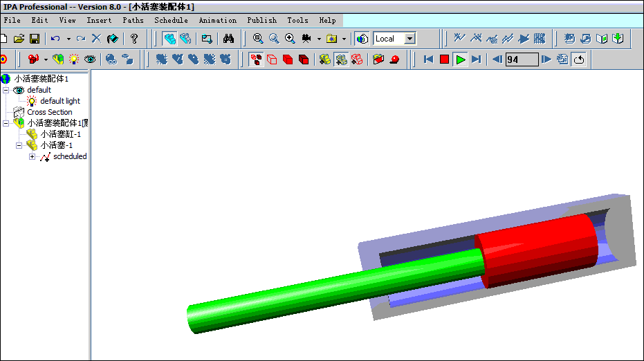Select red wireframe cube display mode

pos(272,59)
